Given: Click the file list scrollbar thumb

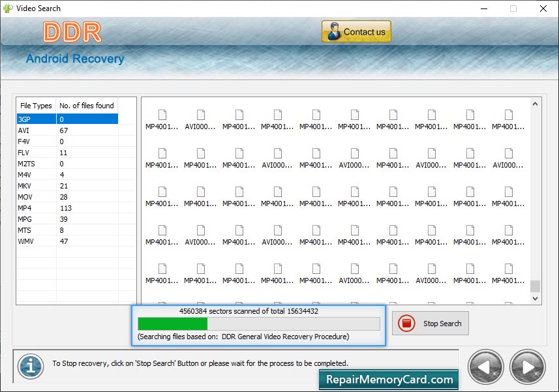Looking at the screenshot, I should click(x=535, y=286).
